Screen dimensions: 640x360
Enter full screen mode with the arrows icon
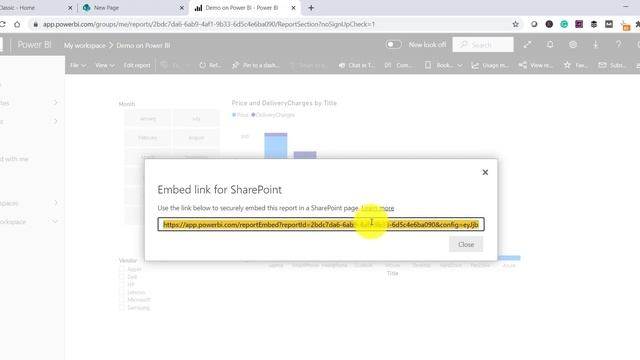[x=527, y=44]
